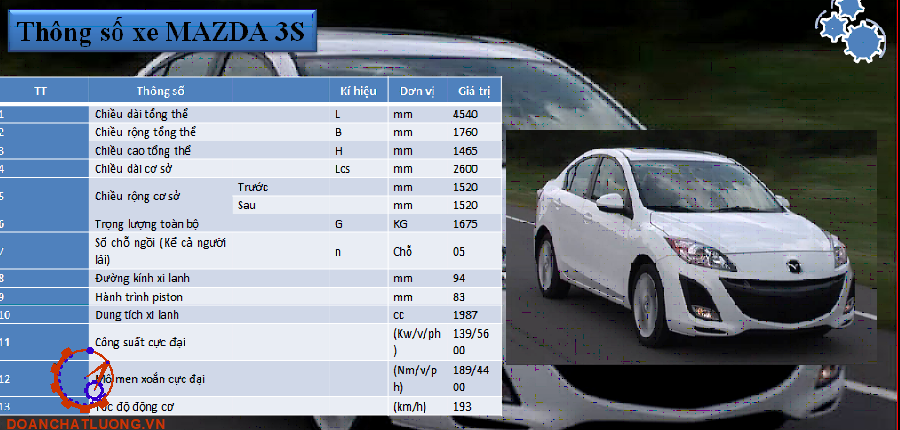This screenshot has height=430, width=900.
Task: Select the 'độ động cơ' cell
Action: point(146,406)
